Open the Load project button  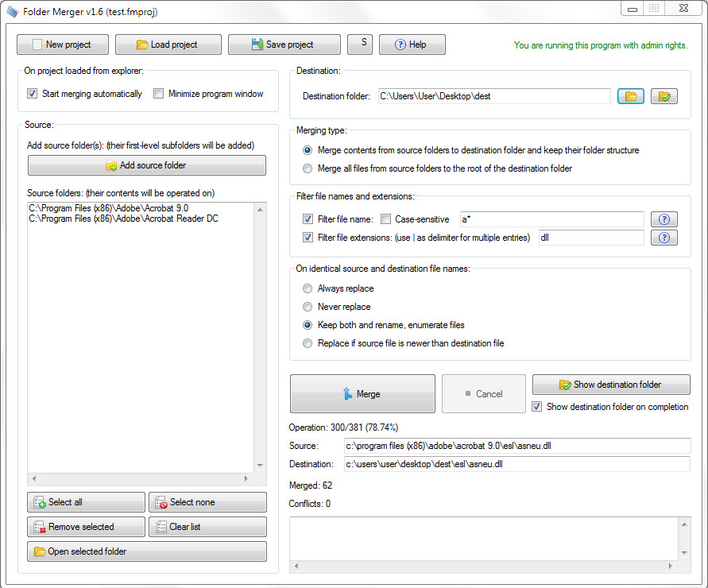168,44
